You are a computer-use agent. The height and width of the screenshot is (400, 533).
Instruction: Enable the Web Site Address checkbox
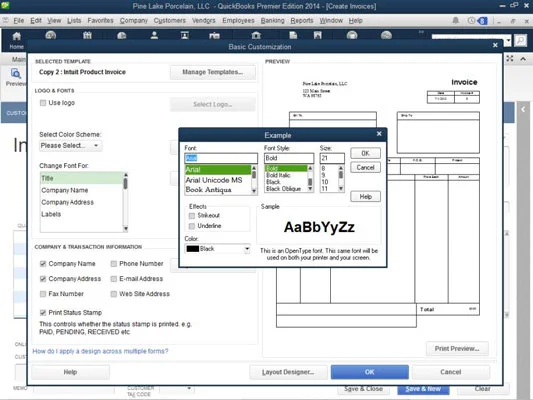(114, 294)
